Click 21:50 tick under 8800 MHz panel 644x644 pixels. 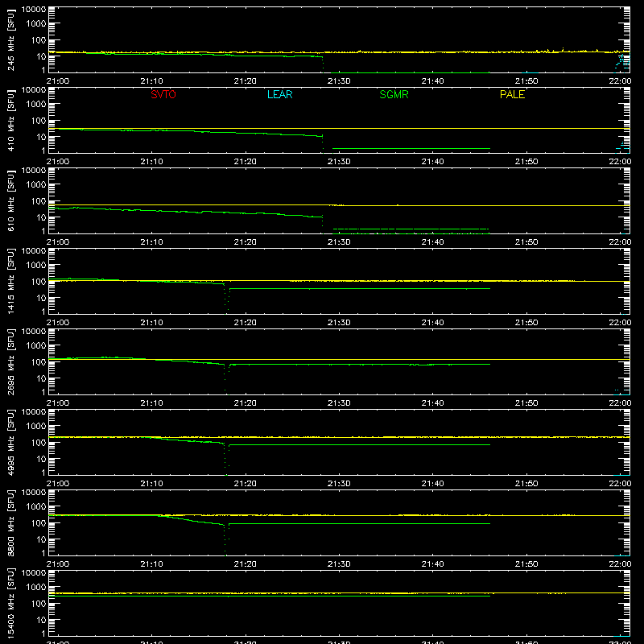coord(526,564)
